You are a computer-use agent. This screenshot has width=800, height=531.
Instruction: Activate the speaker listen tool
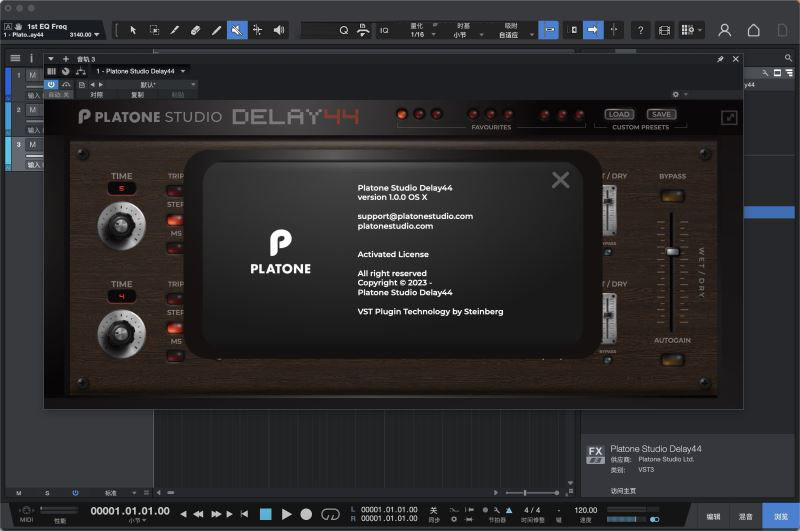point(279,30)
